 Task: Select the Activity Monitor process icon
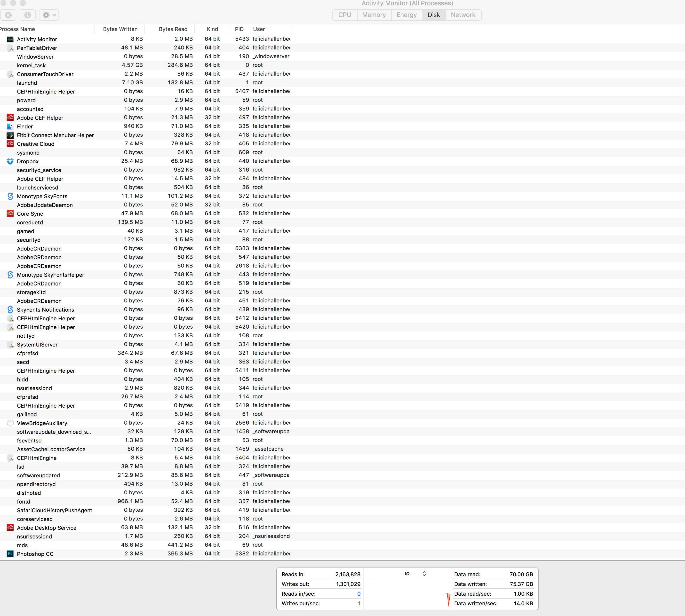point(10,39)
